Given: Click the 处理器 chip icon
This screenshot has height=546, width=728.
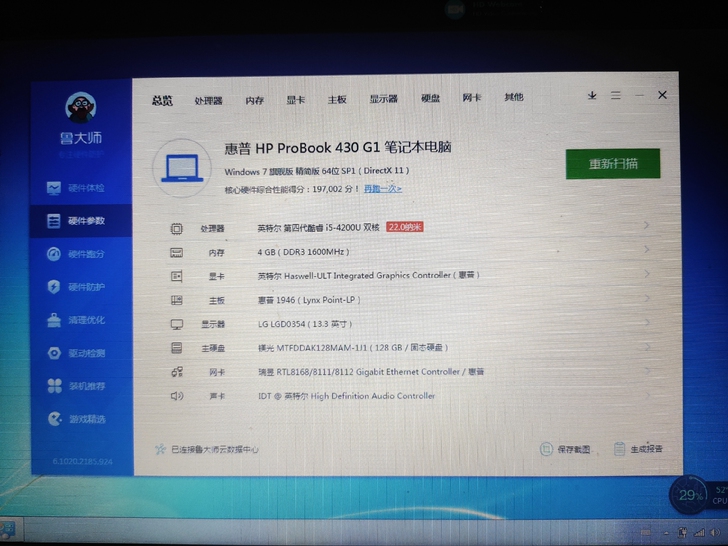Looking at the screenshot, I should pyautogui.click(x=176, y=228).
